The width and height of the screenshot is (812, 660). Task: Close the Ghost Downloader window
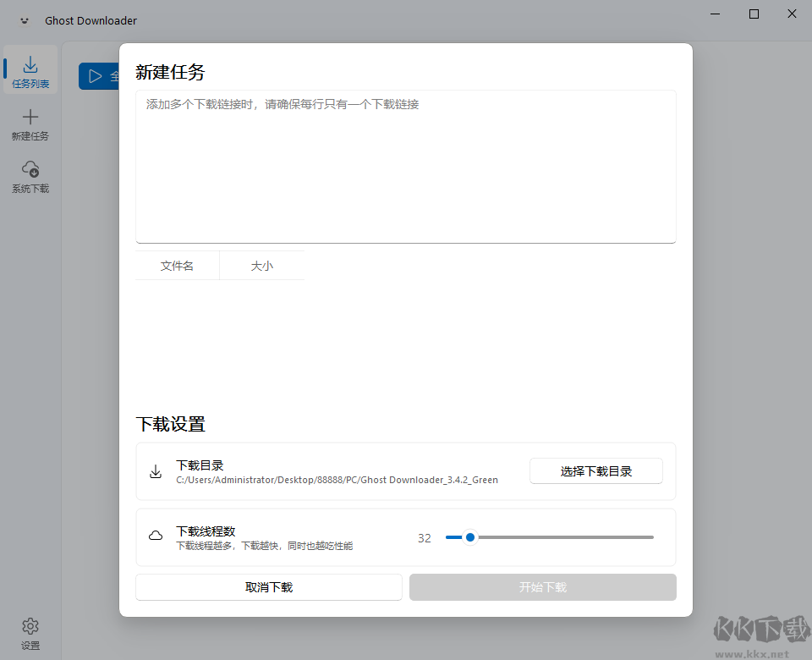click(x=792, y=14)
